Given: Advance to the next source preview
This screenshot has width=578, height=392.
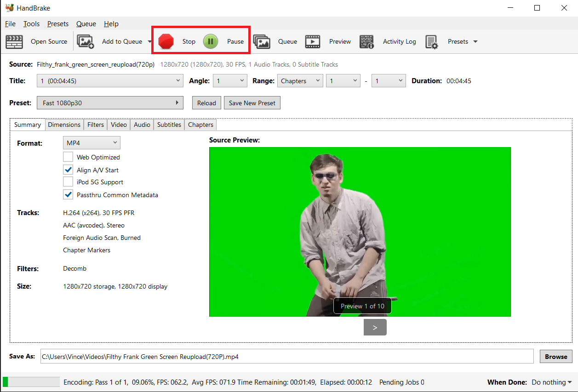Looking at the screenshot, I should (x=375, y=327).
